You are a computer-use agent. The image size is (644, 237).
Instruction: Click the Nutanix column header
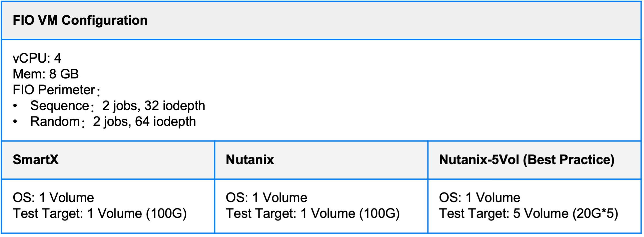click(250, 159)
